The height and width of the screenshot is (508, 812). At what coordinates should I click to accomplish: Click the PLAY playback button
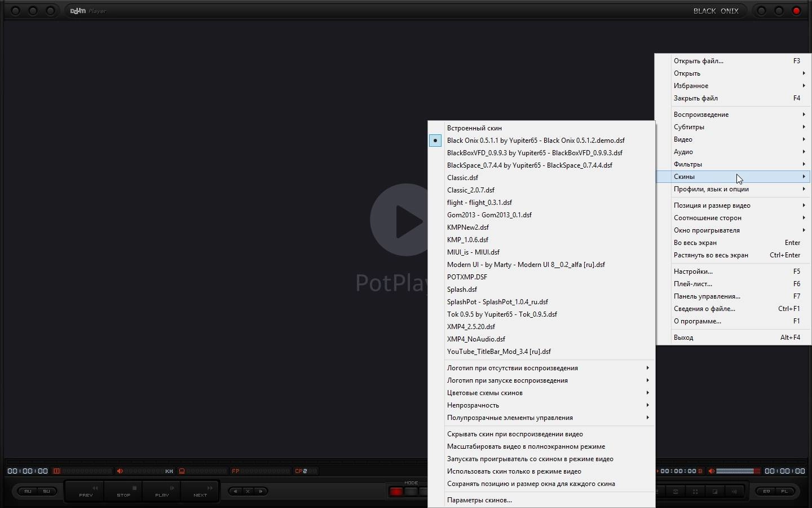pos(162,491)
